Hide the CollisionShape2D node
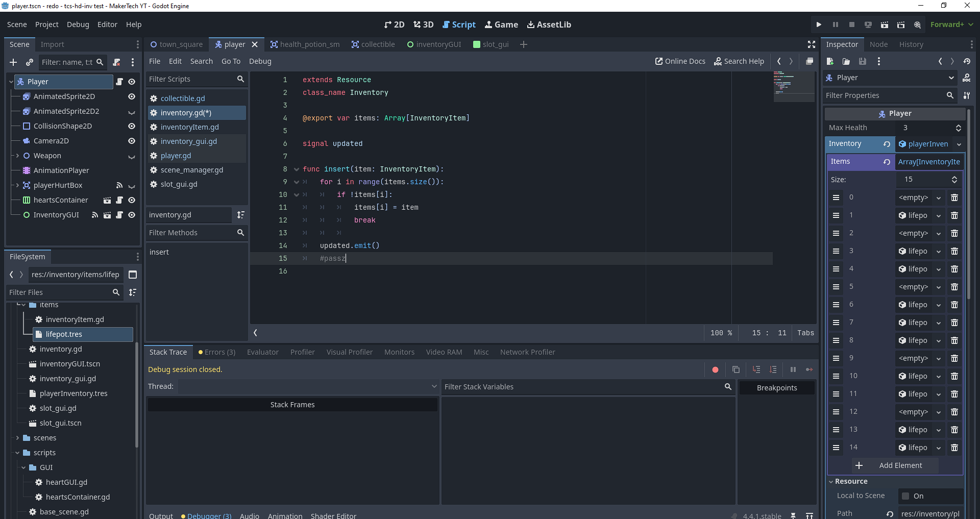The width and height of the screenshot is (980, 519). coord(132,126)
